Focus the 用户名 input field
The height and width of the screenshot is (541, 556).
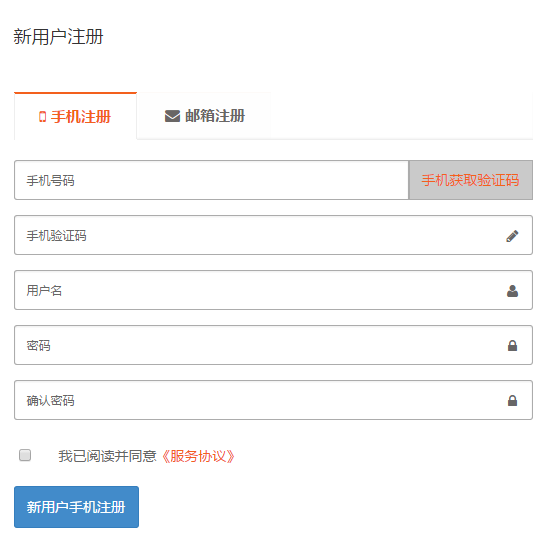[x=273, y=290]
